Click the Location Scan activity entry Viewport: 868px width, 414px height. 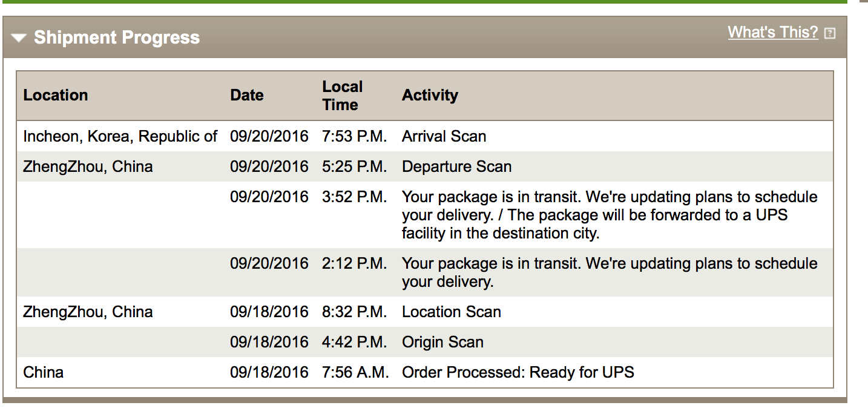pyautogui.click(x=452, y=312)
